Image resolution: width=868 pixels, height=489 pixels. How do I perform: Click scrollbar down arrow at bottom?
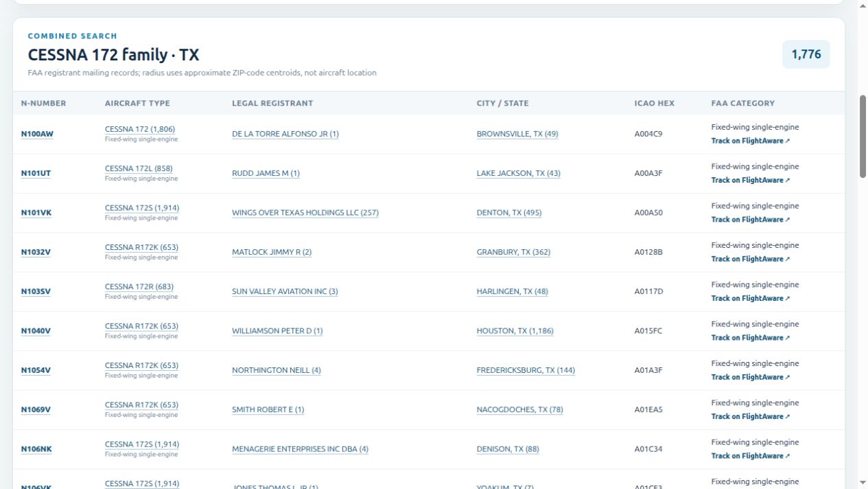(863, 484)
